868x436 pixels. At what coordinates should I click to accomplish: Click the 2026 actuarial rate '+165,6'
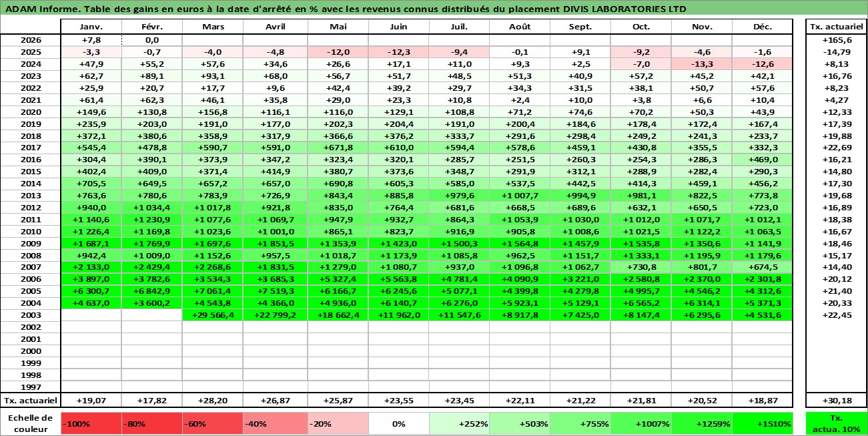[x=836, y=40]
